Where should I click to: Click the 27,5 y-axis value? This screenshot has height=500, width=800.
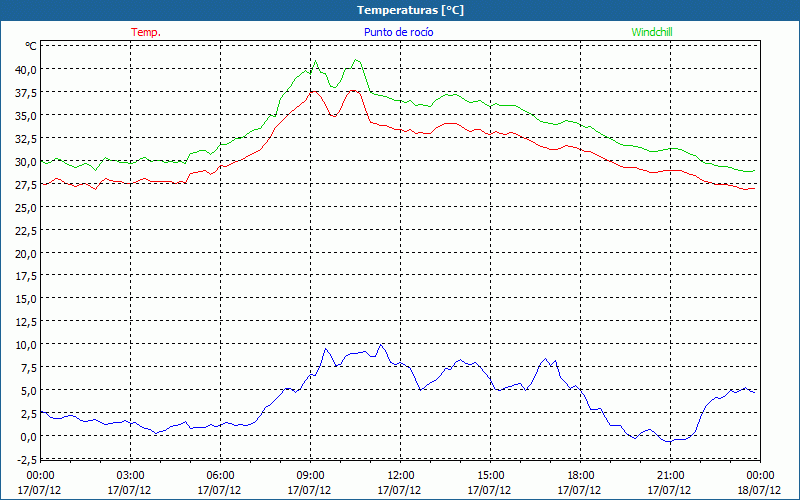(27, 185)
